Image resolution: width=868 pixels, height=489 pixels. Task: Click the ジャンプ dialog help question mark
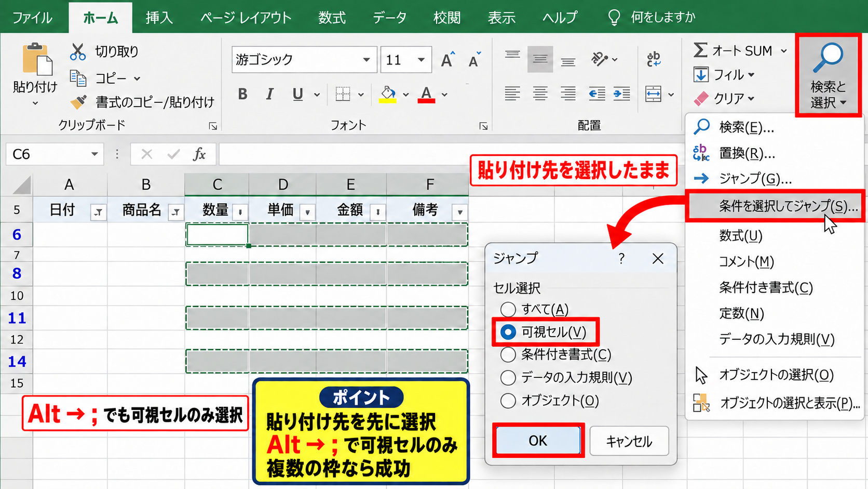[621, 259]
